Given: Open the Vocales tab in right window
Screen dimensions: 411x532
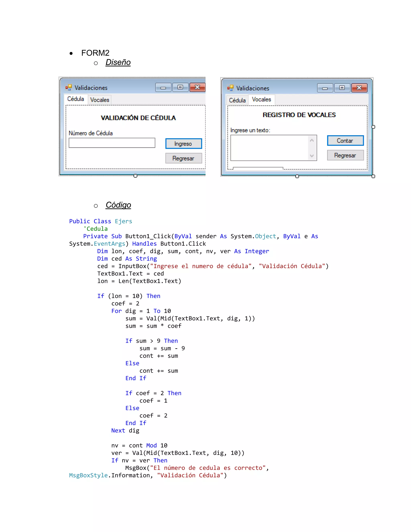Looking at the screenshot, I should point(261,100).
